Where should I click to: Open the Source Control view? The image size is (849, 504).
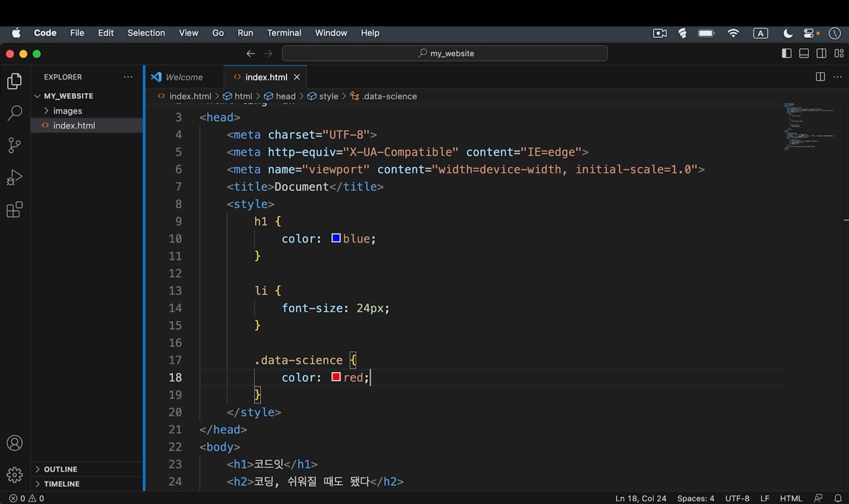coord(14,145)
